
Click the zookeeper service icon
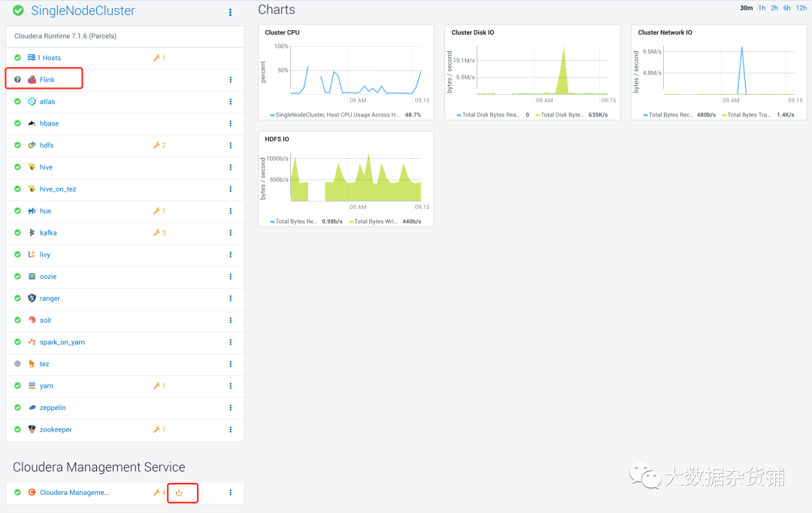[x=32, y=430]
